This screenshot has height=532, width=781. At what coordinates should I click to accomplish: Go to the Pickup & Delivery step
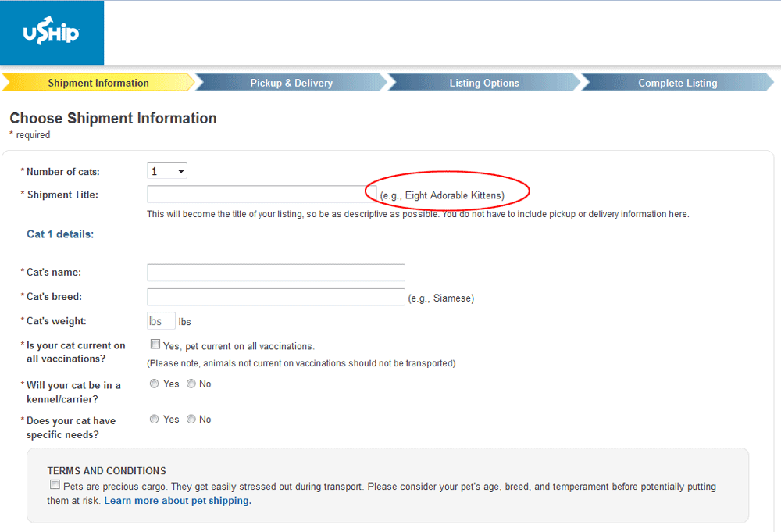click(x=291, y=83)
